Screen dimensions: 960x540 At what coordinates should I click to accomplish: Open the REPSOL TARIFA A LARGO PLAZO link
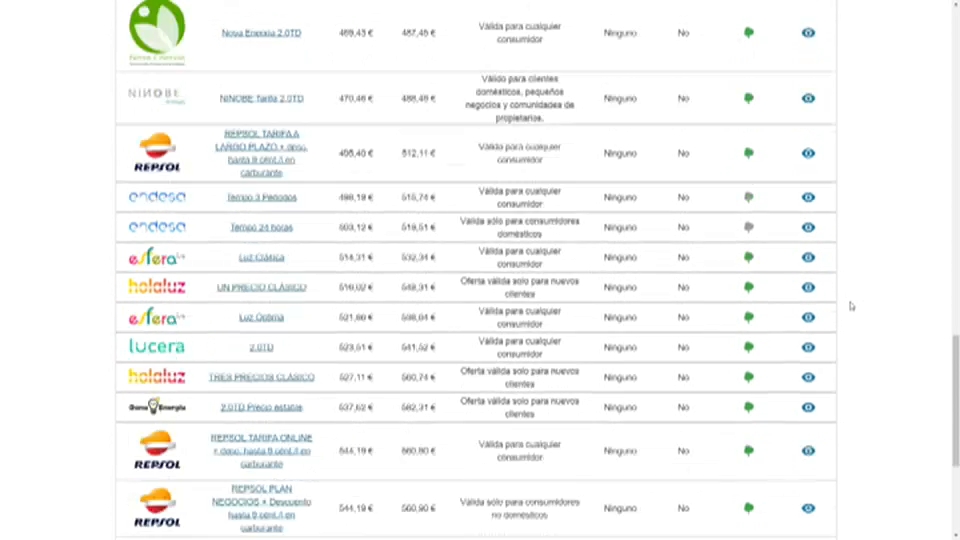point(261,153)
